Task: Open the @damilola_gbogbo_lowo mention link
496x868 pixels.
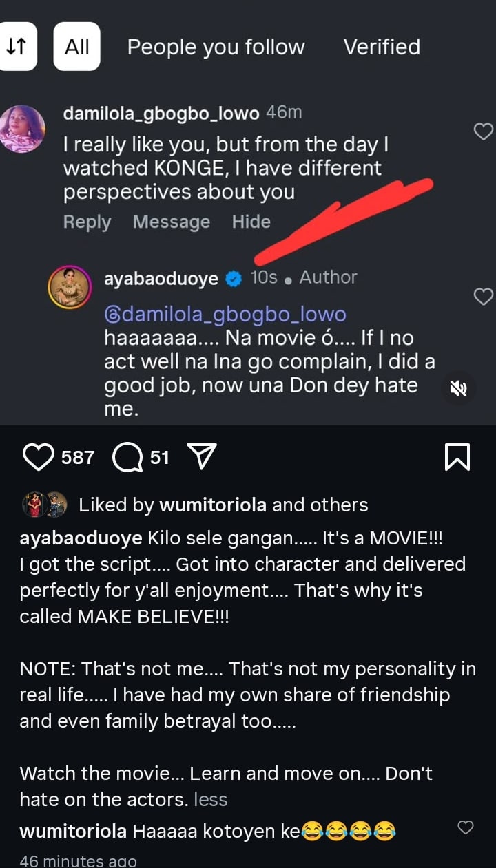Action: (225, 315)
